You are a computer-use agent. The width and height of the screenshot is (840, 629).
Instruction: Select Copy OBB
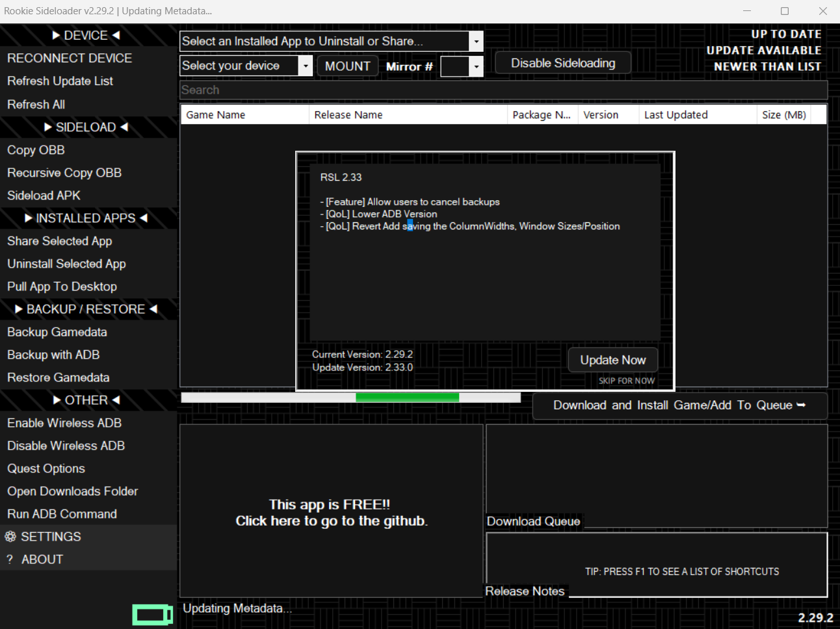(x=88, y=150)
